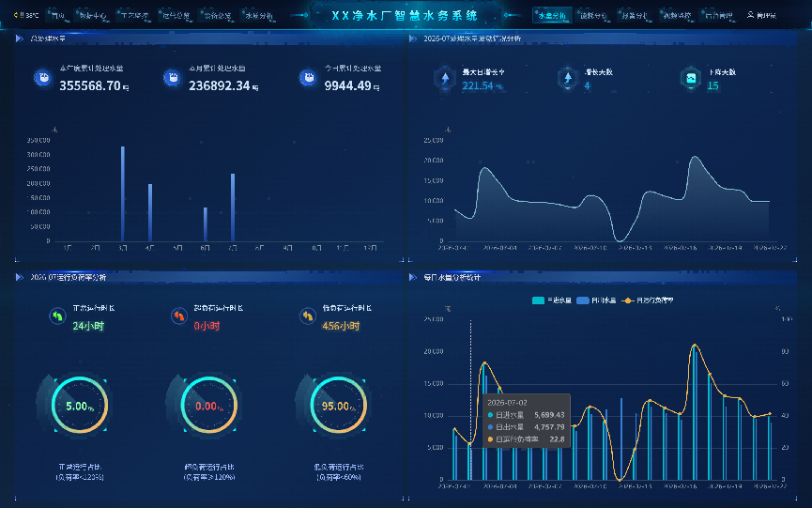Image resolution: width=812 pixels, height=508 pixels.
Task: Open the 后台管理 nav tab
Action: [x=718, y=16]
